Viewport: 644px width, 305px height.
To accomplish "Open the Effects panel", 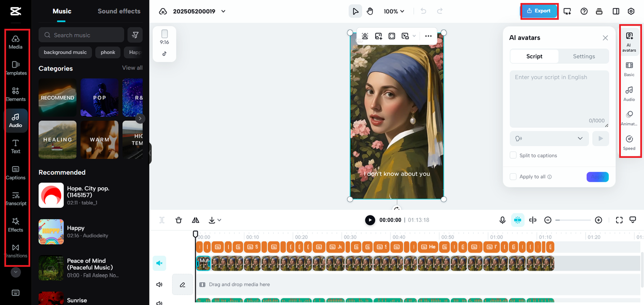I will (x=16, y=225).
